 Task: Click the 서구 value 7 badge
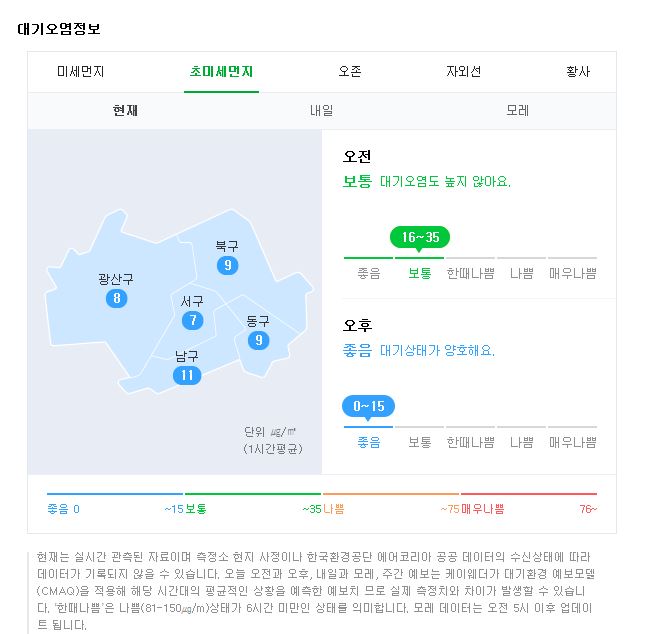pos(192,320)
